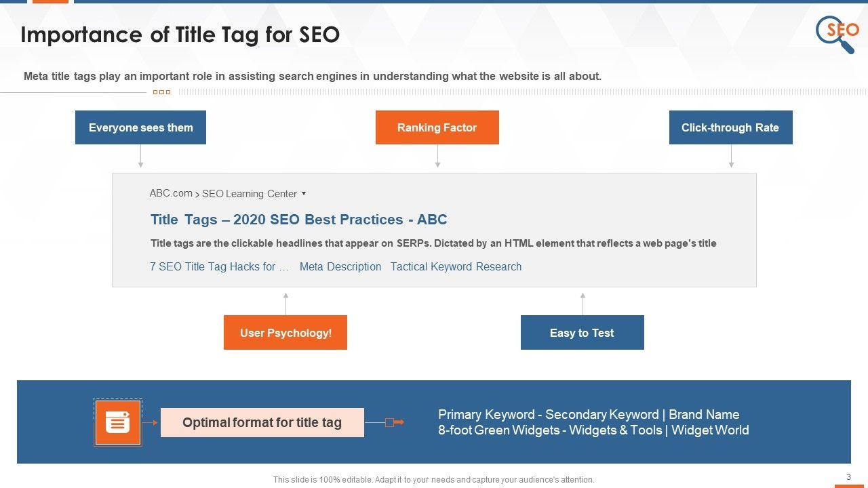
Task: Click the small orange arrow connector icon
Action: pyautogui.click(x=394, y=422)
